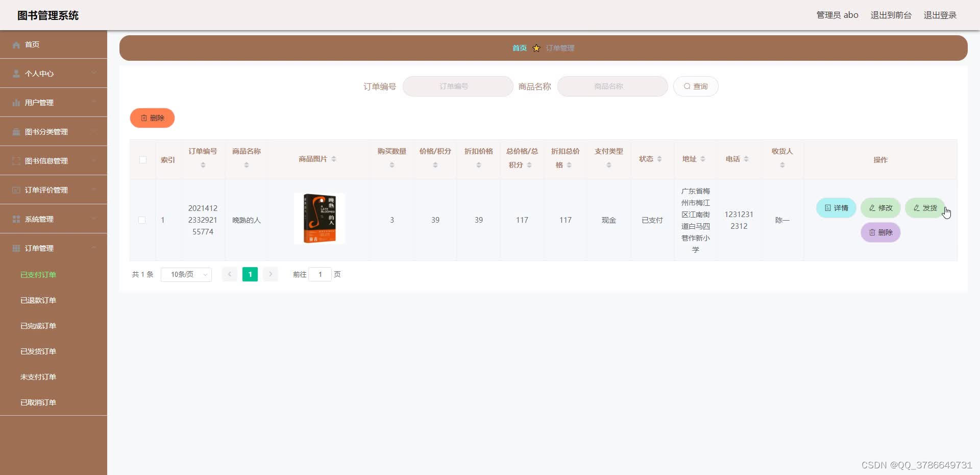Image resolution: width=980 pixels, height=475 pixels.
Task: Click 退出到前台 link in header
Action: pyautogui.click(x=891, y=15)
